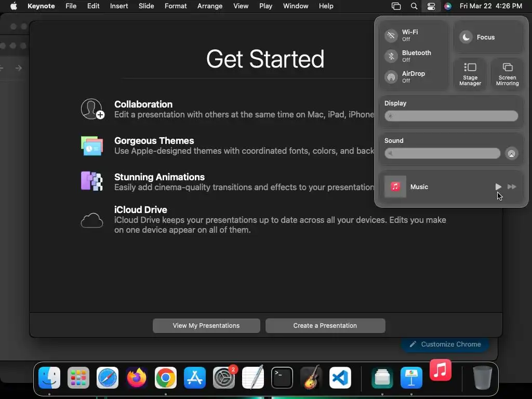Toggle Bluetooth on in Control Center
Screen dimensions: 532x399
click(391, 56)
